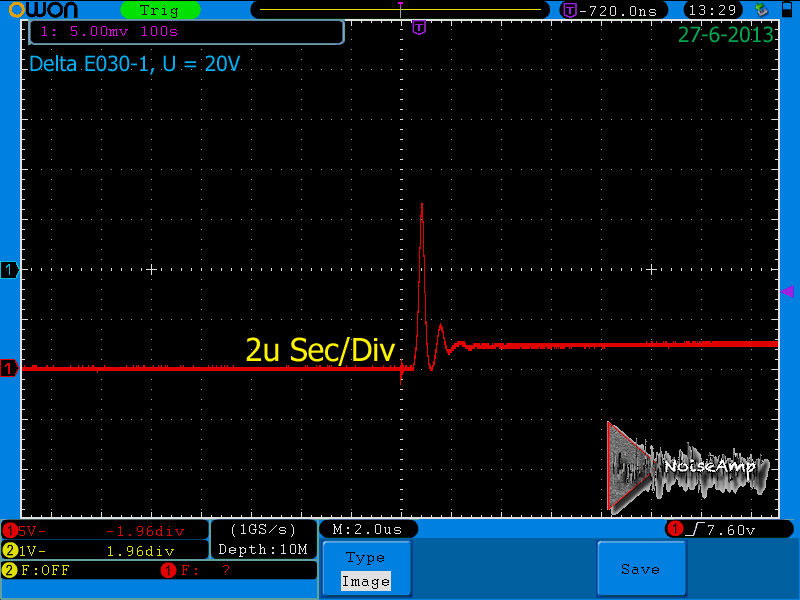Screen dimensions: 800x600
Task: Click the 2u Sec/Div yellow annotation
Action: click(x=320, y=350)
